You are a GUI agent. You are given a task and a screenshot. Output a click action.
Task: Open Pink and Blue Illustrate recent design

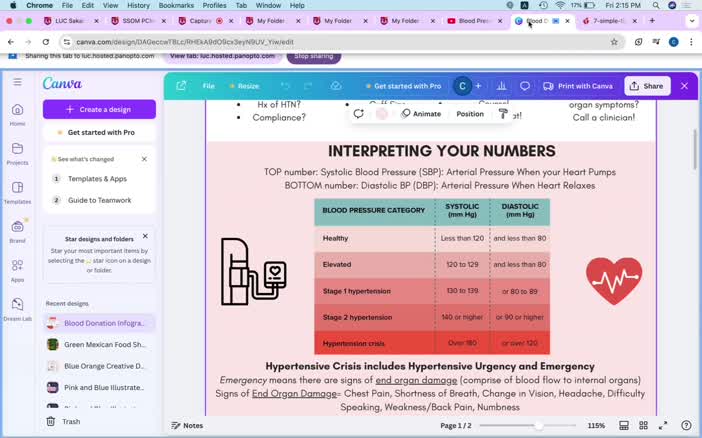(x=99, y=387)
